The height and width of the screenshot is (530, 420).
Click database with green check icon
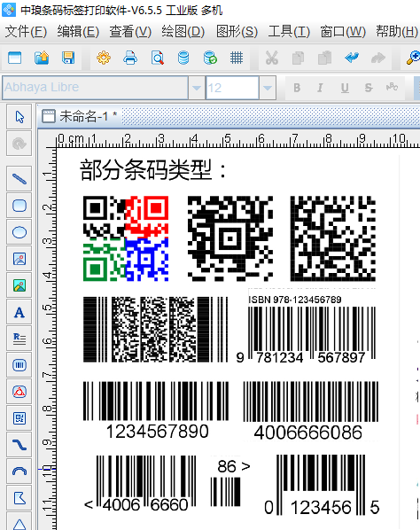point(210,58)
